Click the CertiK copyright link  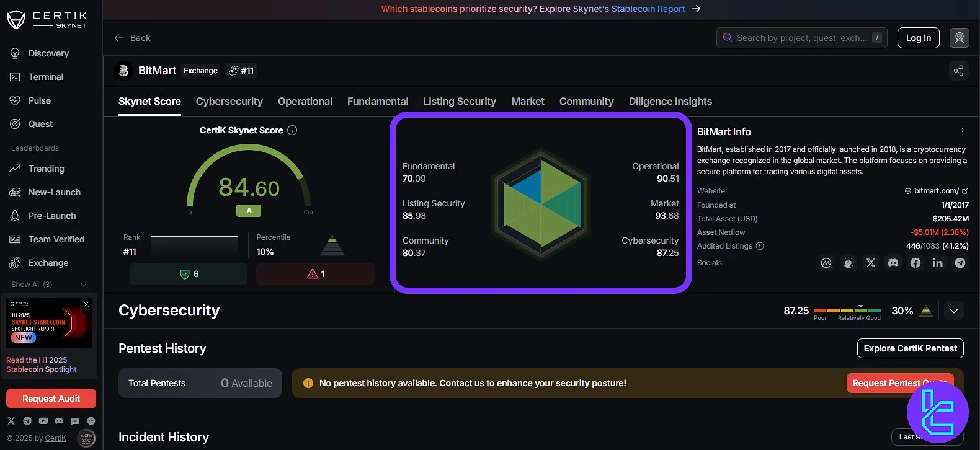(x=55, y=438)
